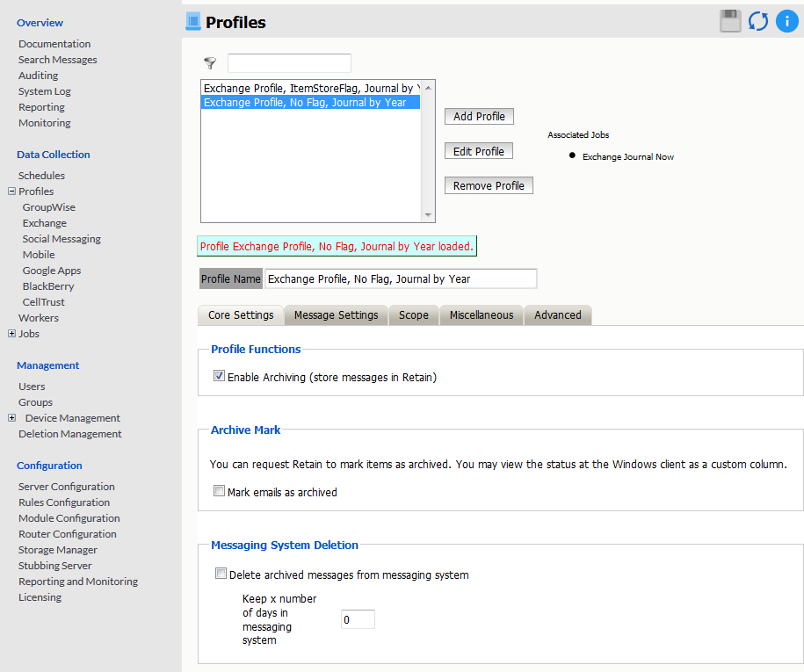Viewport: 804px width, 672px height.
Task: Click the refresh arrows icon
Action: [x=758, y=21]
